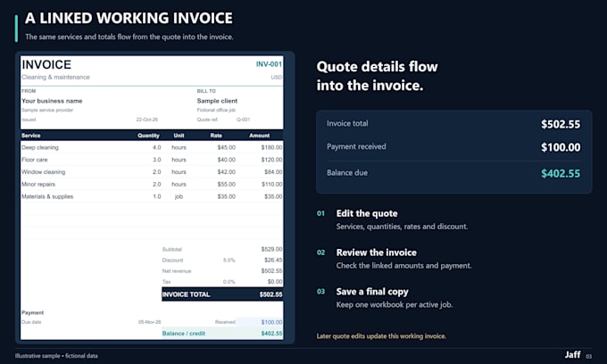The width and height of the screenshot is (607, 364).
Task: Click the INVOICE title in the sheet
Action: point(46,64)
